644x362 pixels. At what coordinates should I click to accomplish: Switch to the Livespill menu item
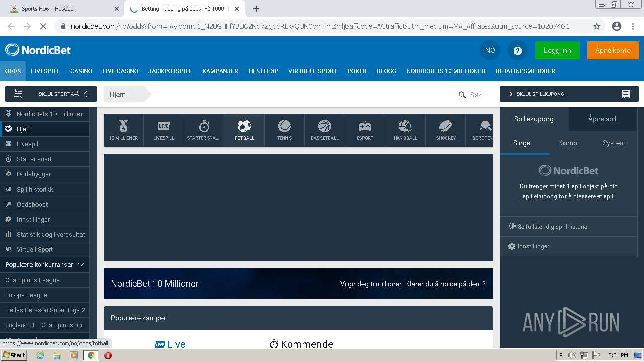pyautogui.click(x=45, y=71)
